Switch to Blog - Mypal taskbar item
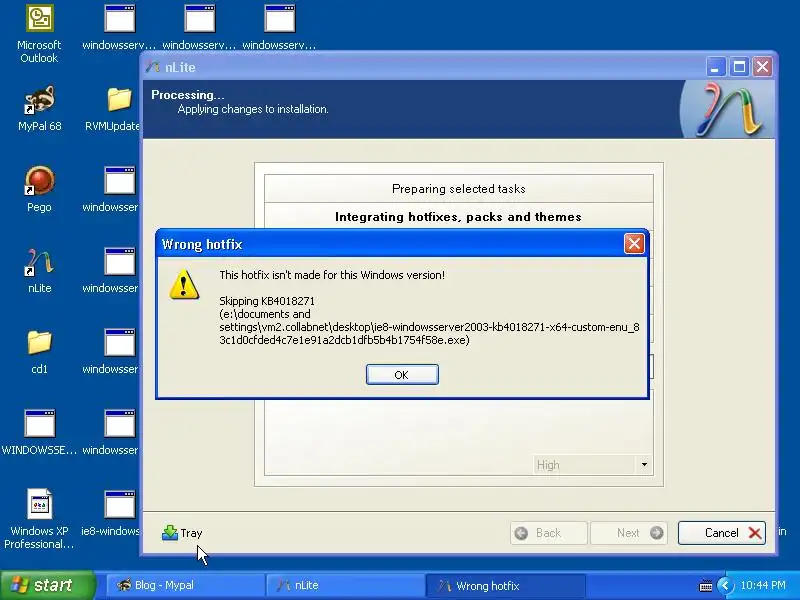Image resolution: width=800 pixels, height=600 pixels. click(x=185, y=585)
